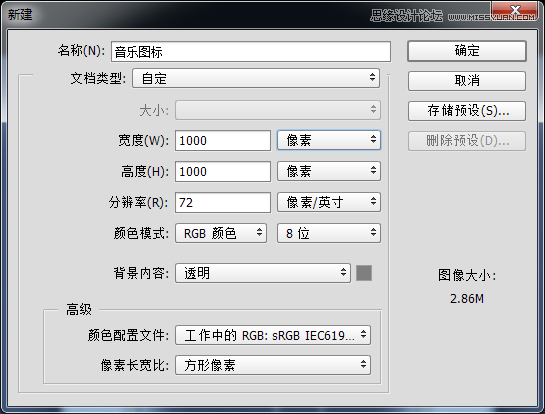This screenshot has width=545, height=414.
Task: Open the disabled 大小 dropdown
Action: [x=278, y=110]
